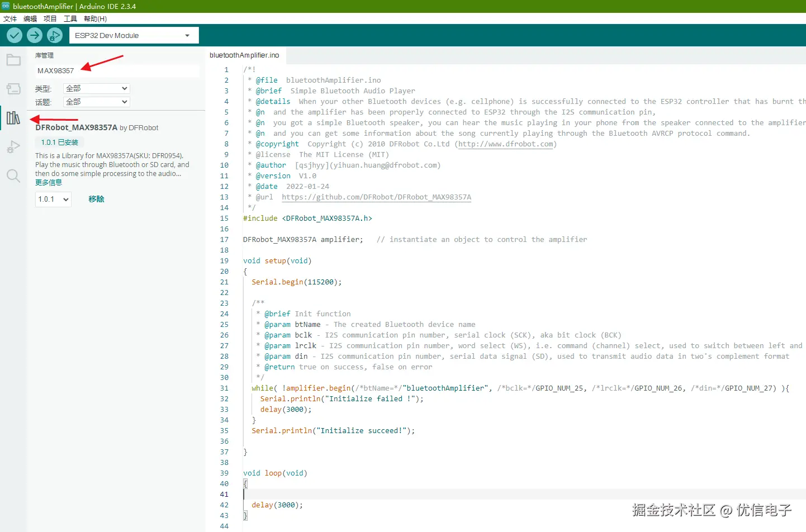Viewport: 806px width, 532px height.
Task: Click the library search field containing MAX98357
Action: click(x=117, y=70)
